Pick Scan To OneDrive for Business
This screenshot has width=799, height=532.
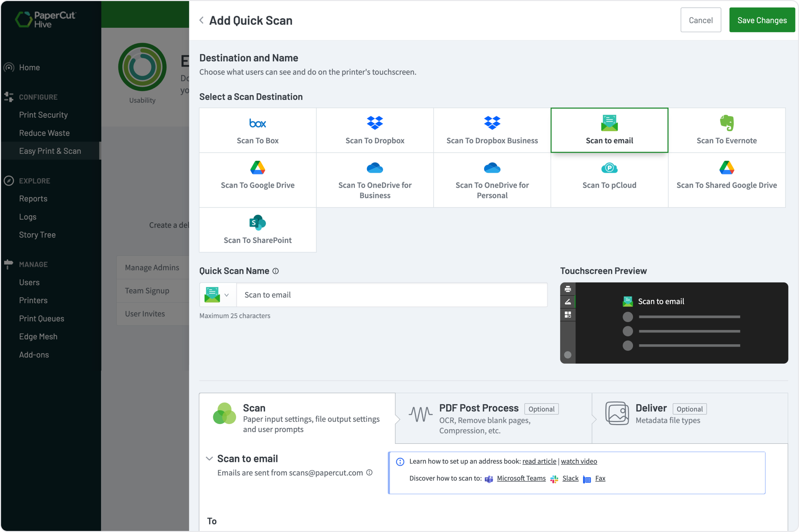coord(375,180)
